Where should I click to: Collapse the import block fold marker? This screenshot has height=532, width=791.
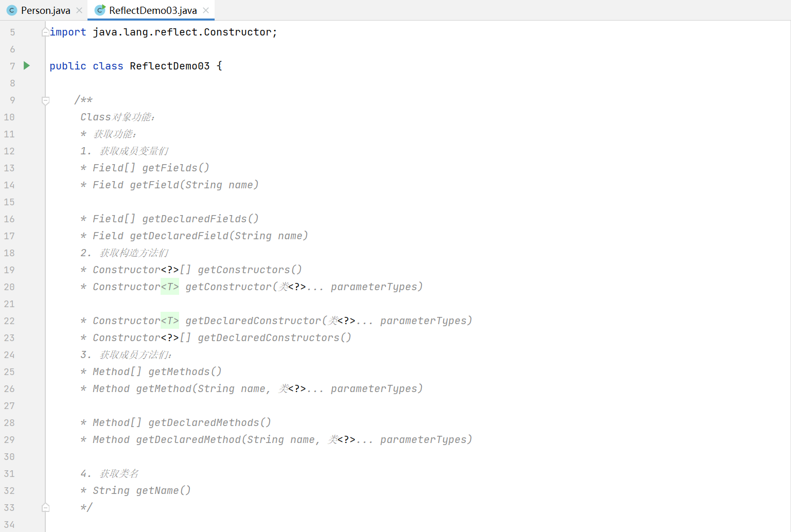(x=45, y=32)
